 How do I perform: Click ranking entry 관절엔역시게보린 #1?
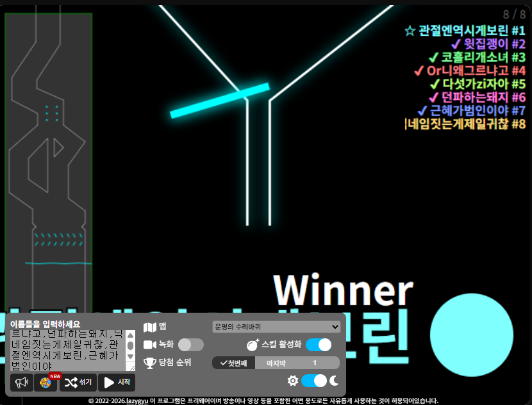472,31
